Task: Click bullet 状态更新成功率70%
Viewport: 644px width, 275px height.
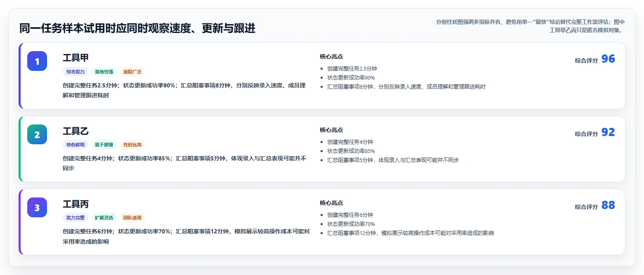Action: pyautogui.click(x=351, y=224)
